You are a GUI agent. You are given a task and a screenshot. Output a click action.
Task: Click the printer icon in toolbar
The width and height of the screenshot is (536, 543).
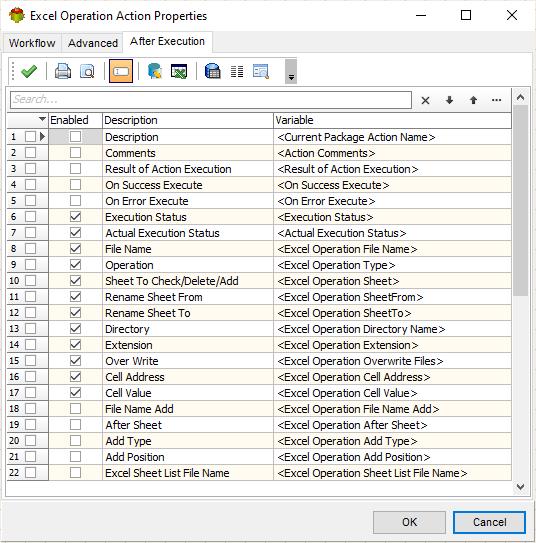point(63,72)
